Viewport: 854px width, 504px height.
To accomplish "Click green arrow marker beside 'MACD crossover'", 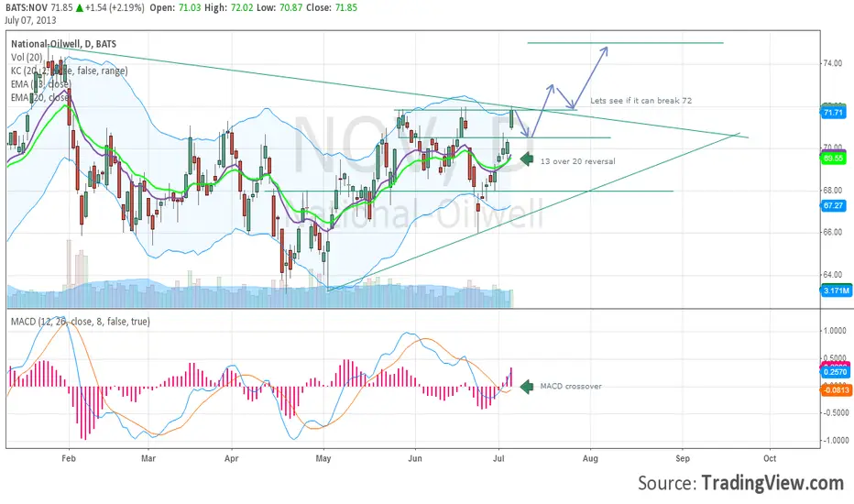I will 527,387.
